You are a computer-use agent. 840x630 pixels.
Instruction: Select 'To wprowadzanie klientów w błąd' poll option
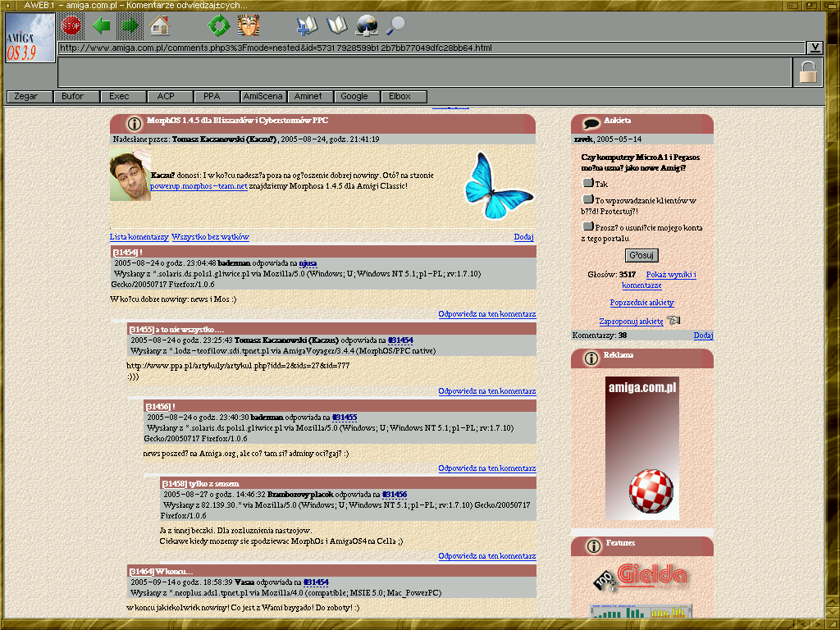click(588, 199)
